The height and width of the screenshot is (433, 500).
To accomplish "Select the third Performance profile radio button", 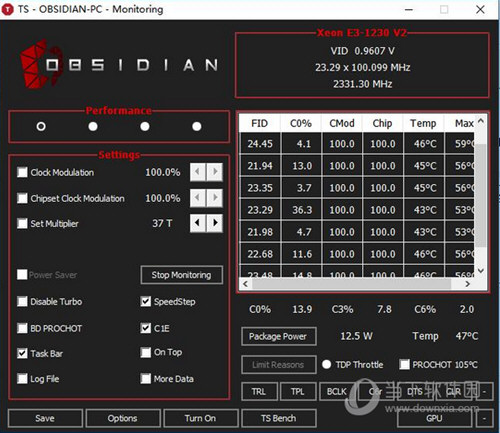I will [145, 126].
